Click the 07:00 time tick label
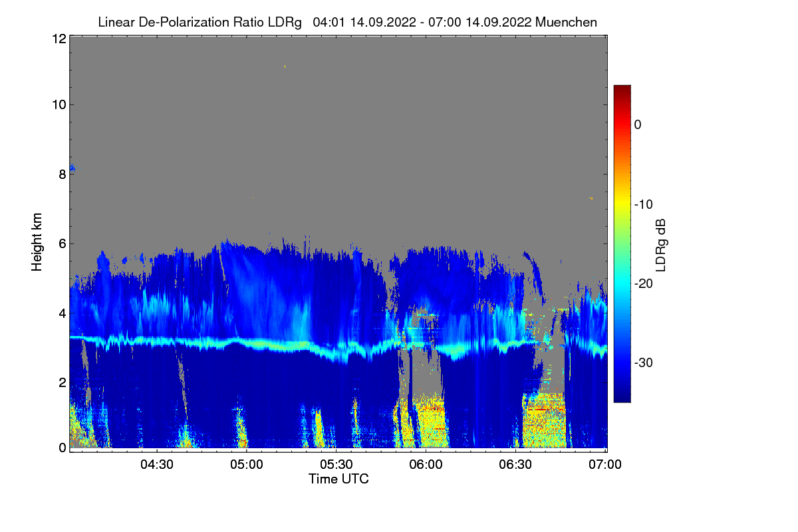This screenshot has width=798, height=532. click(606, 465)
